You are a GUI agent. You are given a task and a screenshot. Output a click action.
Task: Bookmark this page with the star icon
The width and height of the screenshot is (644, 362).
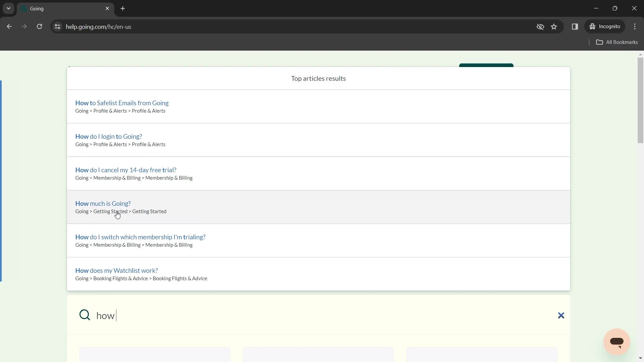tap(554, 26)
